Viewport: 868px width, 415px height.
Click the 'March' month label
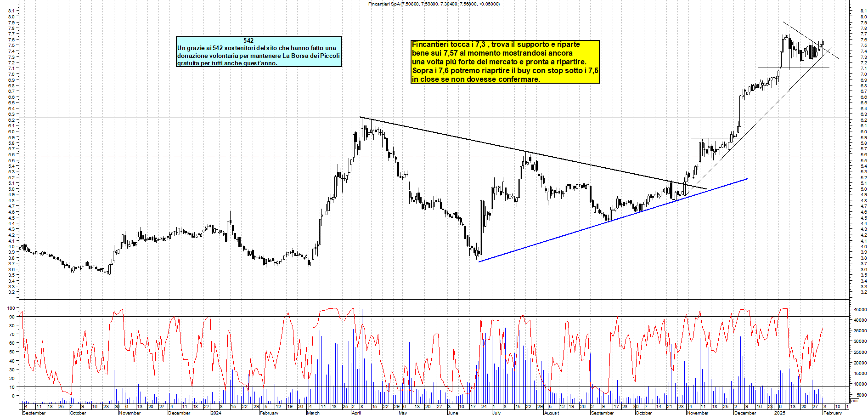pyautogui.click(x=313, y=413)
